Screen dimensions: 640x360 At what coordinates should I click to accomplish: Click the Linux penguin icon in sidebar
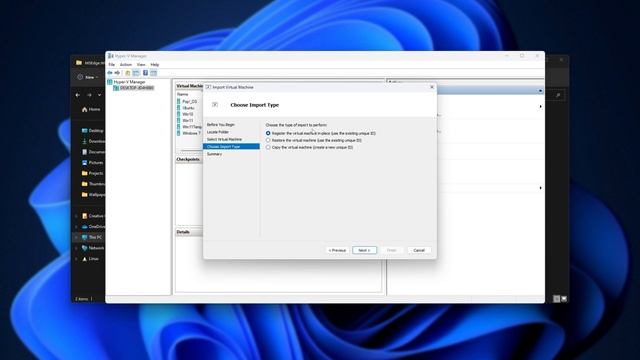tap(84, 259)
